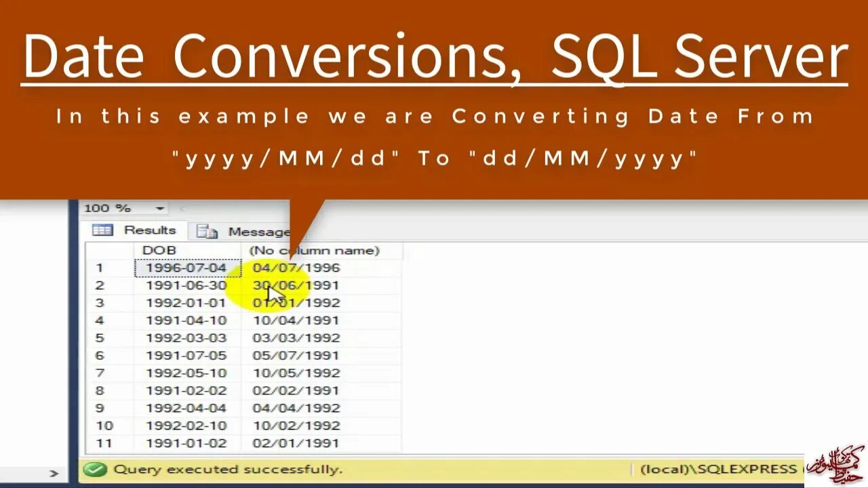Select DOB cell 1991-01-02

click(187, 444)
